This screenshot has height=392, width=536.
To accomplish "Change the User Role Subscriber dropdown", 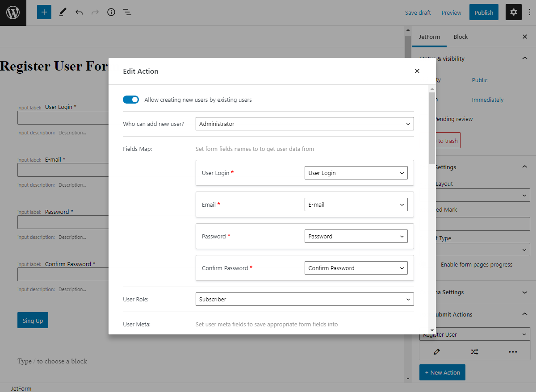I will [305, 299].
